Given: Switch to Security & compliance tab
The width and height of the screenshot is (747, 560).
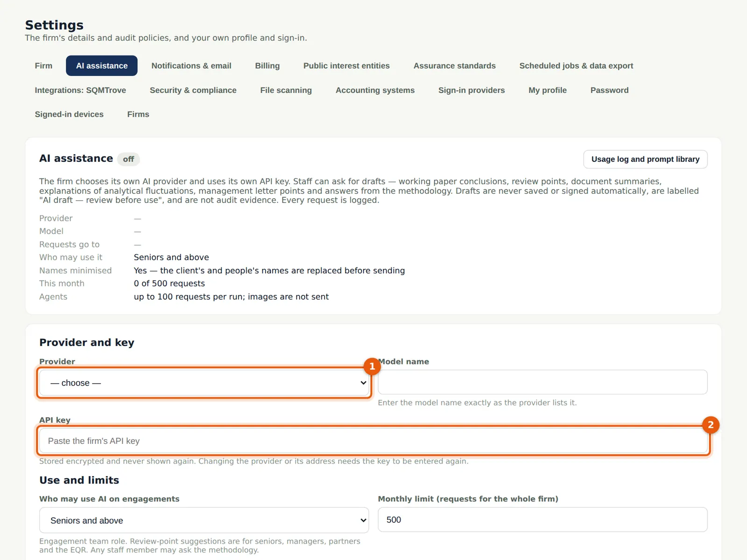Looking at the screenshot, I should pyautogui.click(x=193, y=90).
